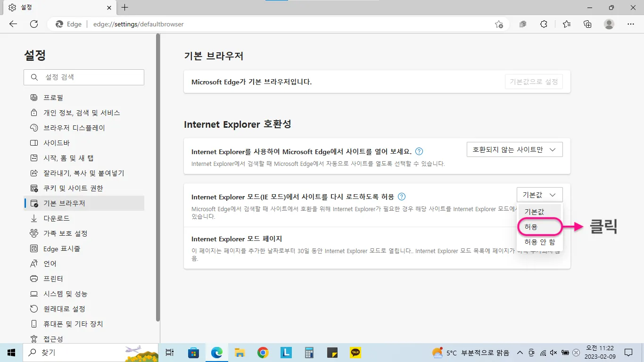Viewport: 644px width, 362px height.
Task: Reload the page with the refresh icon
Action: tap(34, 24)
